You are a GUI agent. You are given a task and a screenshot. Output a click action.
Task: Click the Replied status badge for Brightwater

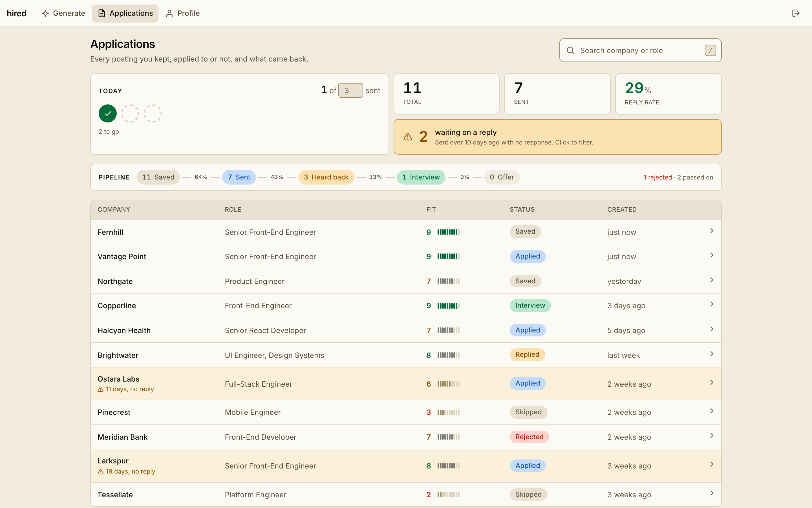[x=527, y=355]
